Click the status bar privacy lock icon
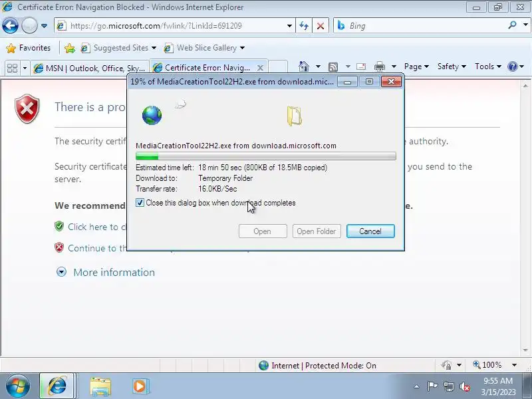The image size is (532, 399). (x=446, y=365)
